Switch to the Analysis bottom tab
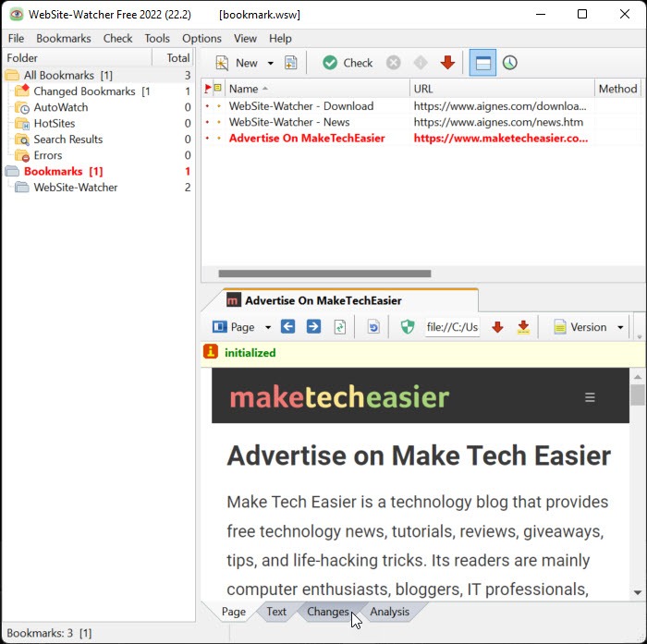Viewport: 647px width, 644px height. (x=389, y=612)
